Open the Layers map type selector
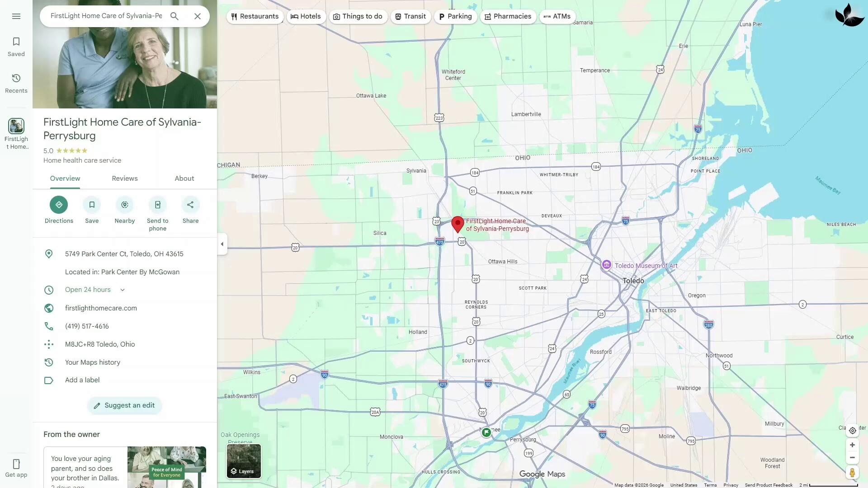Image resolution: width=868 pixels, height=488 pixels. 244,461
